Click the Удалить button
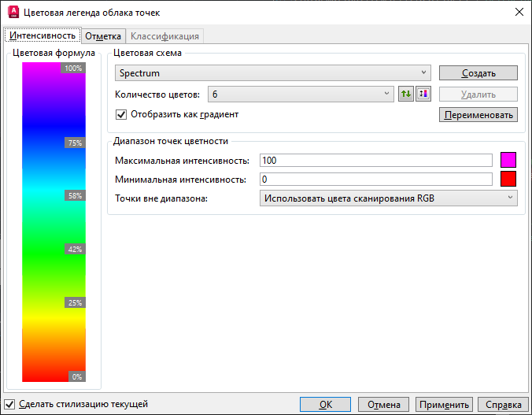This screenshot has width=532, height=415. (478, 94)
